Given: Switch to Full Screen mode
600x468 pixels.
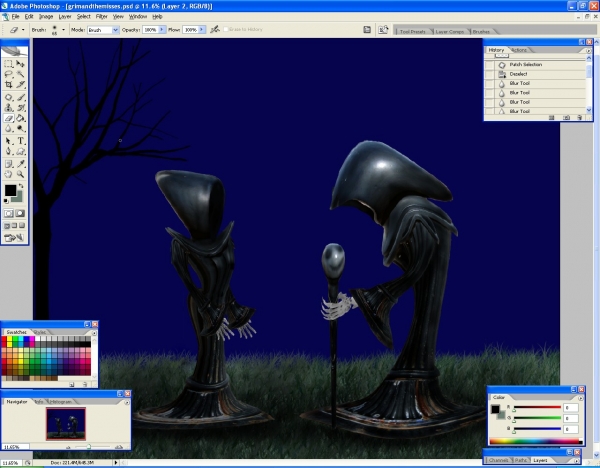Looking at the screenshot, I should pos(21,226).
